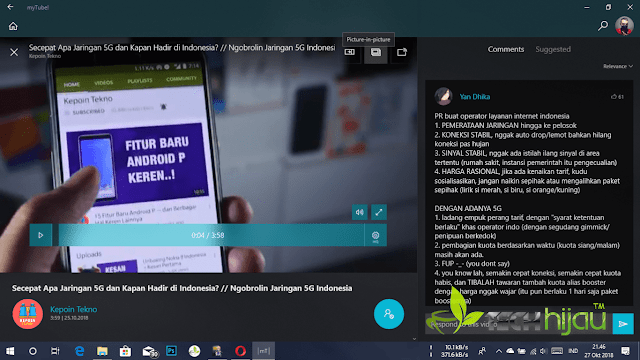The image size is (640, 360).
Task: Open the Action Center notifications
Action: click(x=626, y=351)
